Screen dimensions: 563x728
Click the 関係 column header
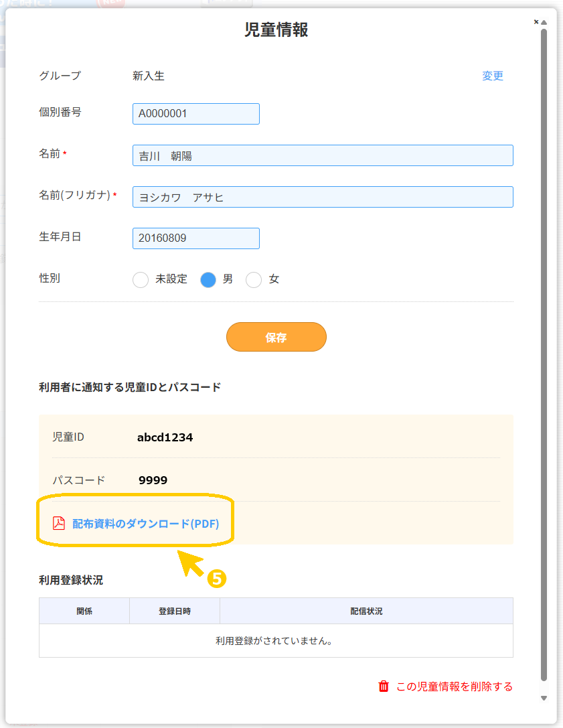[x=84, y=611]
